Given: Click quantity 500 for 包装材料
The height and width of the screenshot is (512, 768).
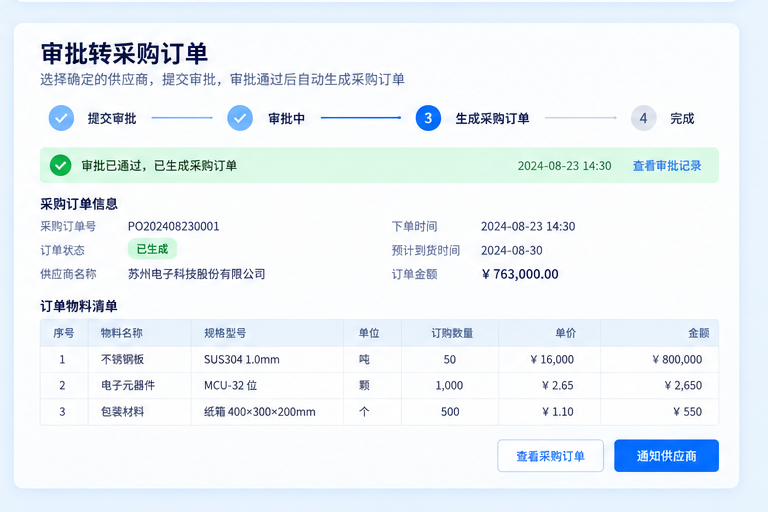Looking at the screenshot, I should (450, 412).
